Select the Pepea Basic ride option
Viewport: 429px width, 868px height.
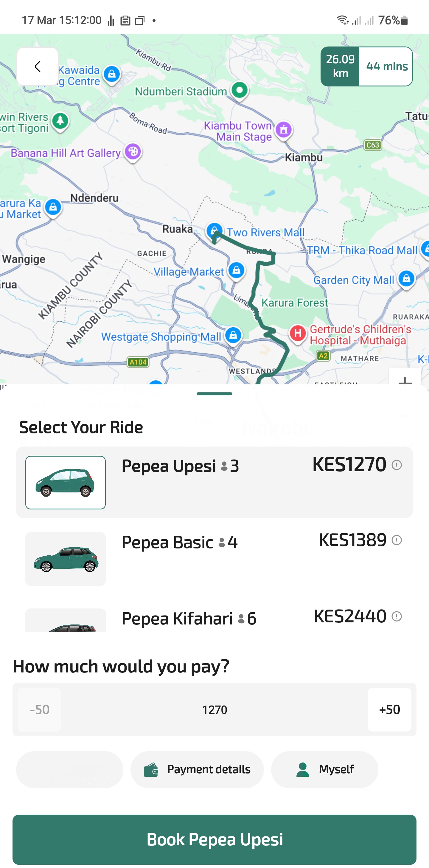(x=214, y=558)
